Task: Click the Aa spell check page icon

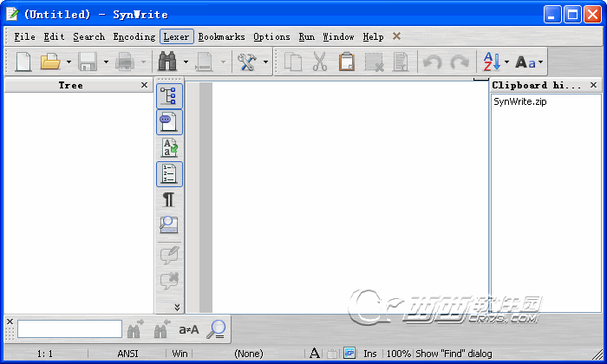Action: (x=169, y=147)
